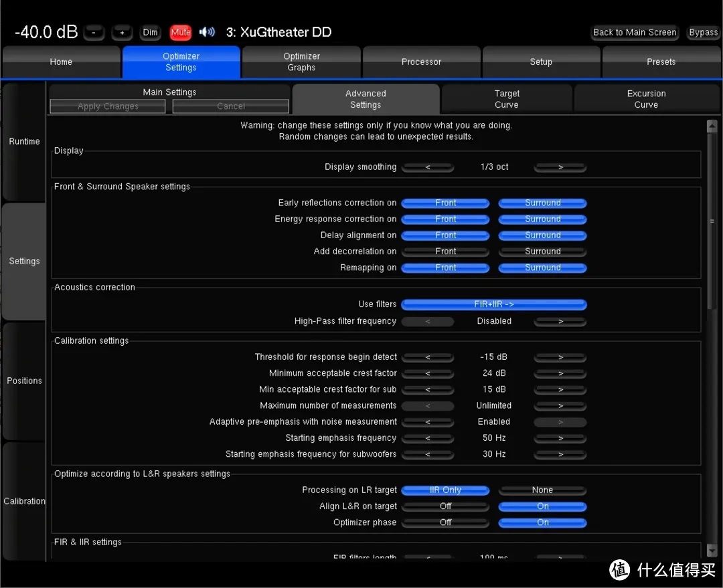Toggle Early reflections correction for Front
This screenshot has width=723, height=588.
[445, 203]
